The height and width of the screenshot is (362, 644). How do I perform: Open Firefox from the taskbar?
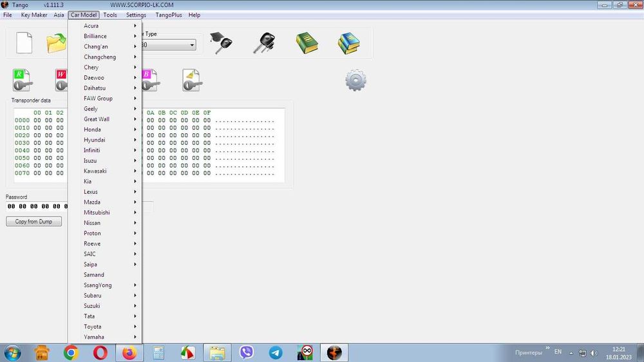pos(129,352)
